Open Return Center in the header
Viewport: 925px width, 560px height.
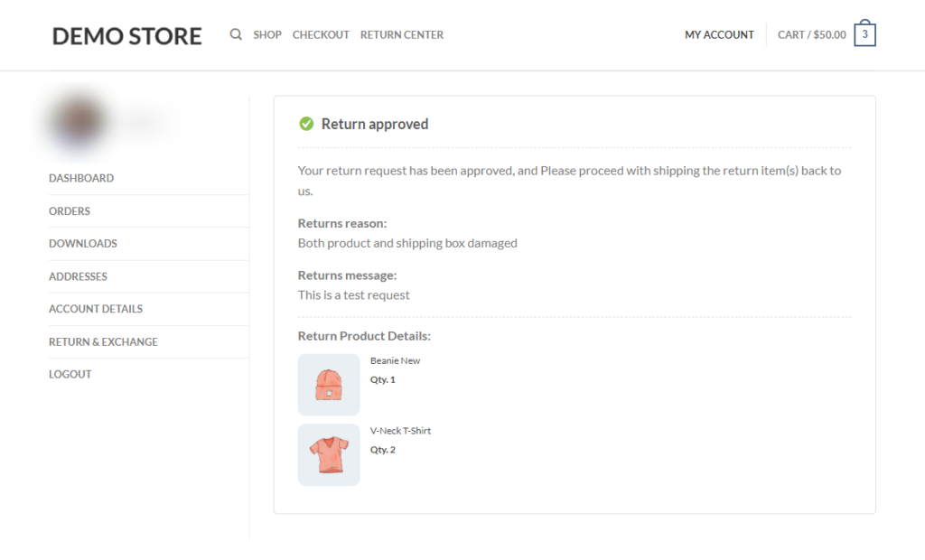402,35
